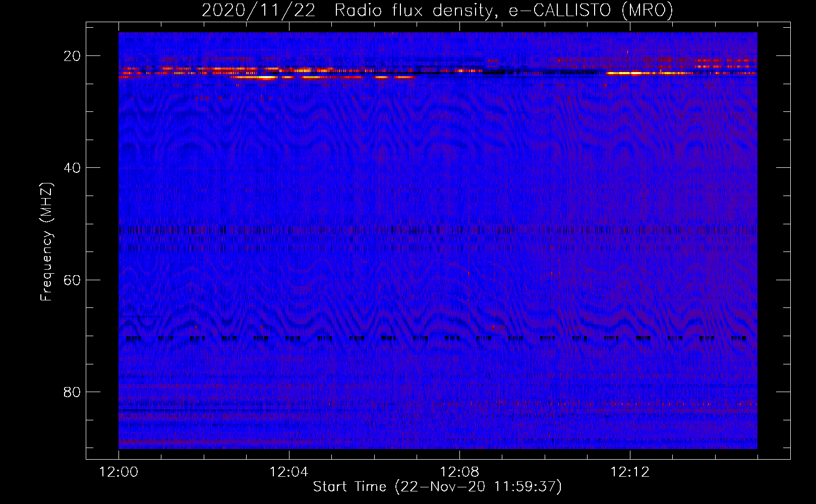Click the "Start Time (22-Nov-20 11:59:37)" x-axis label
Viewport: 816px width, 504px height.
[x=437, y=487]
